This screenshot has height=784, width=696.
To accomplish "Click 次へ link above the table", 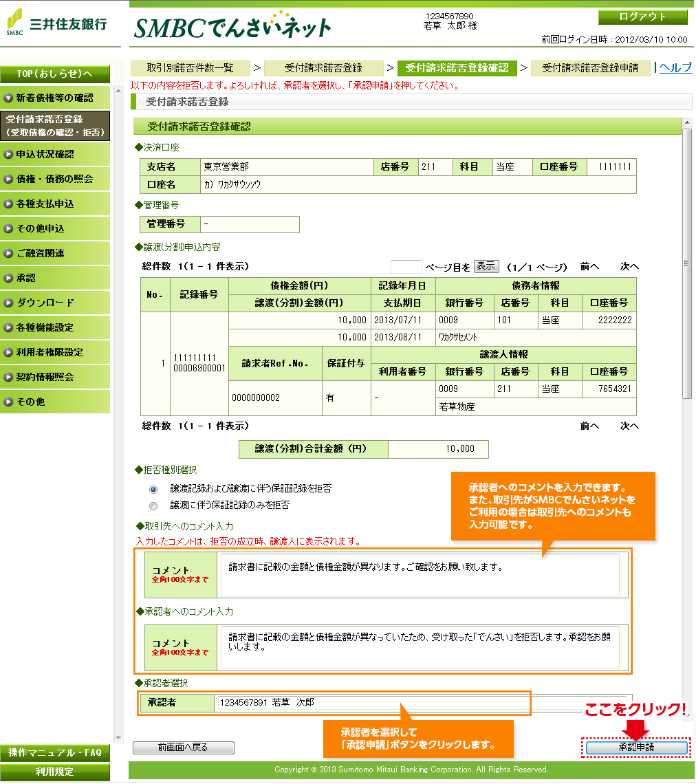I will click(629, 267).
